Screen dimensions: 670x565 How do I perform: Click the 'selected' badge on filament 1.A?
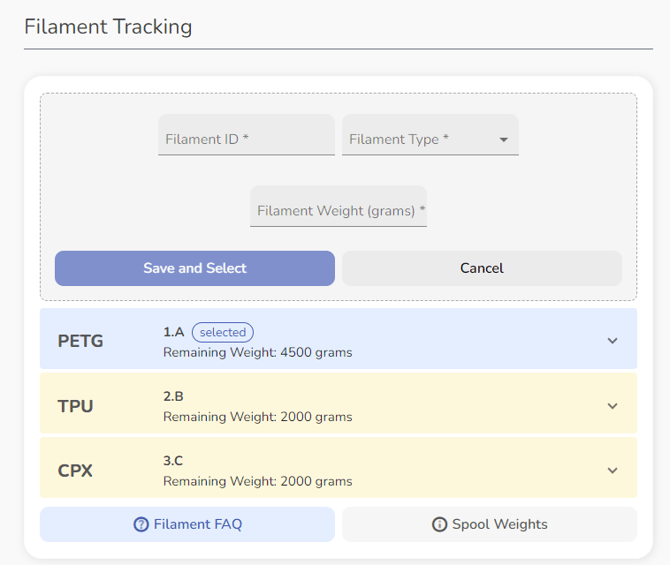tap(223, 332)
